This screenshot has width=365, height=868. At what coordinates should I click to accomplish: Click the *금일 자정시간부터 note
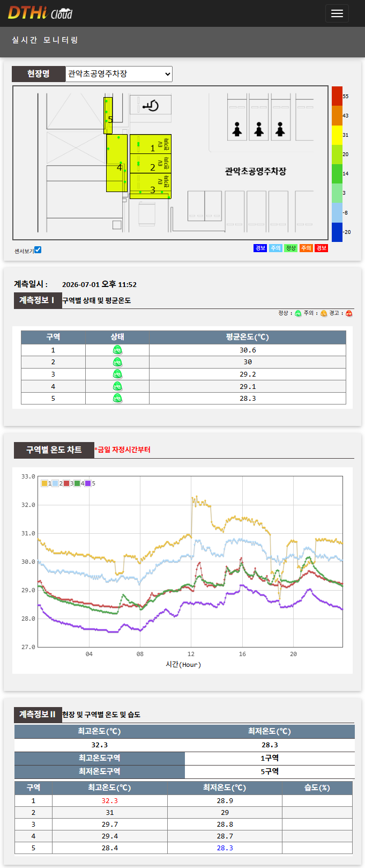click(122, 450)
